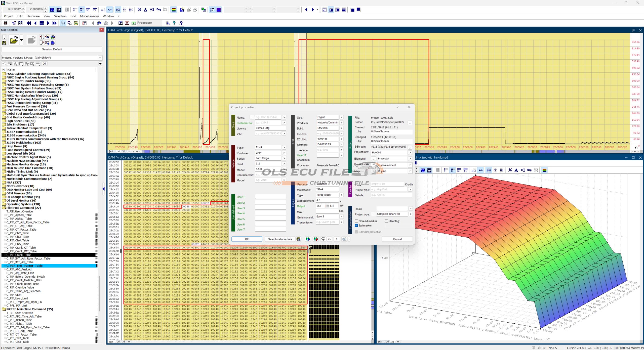Click the Cancel button in Project properties
Image resolution: width=644 pixels, height=350 pixels.
click(x=397, y=239)
